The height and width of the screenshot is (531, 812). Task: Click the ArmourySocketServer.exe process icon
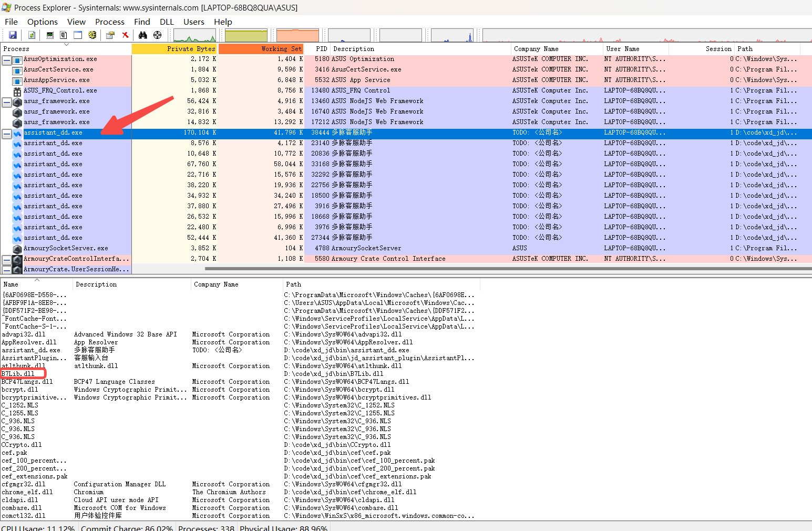(x=17, y=249)
